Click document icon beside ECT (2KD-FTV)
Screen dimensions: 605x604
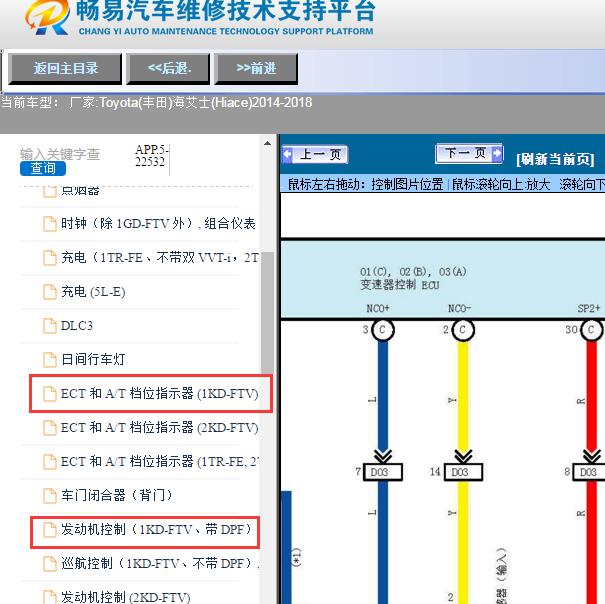[x=50, y=427]
